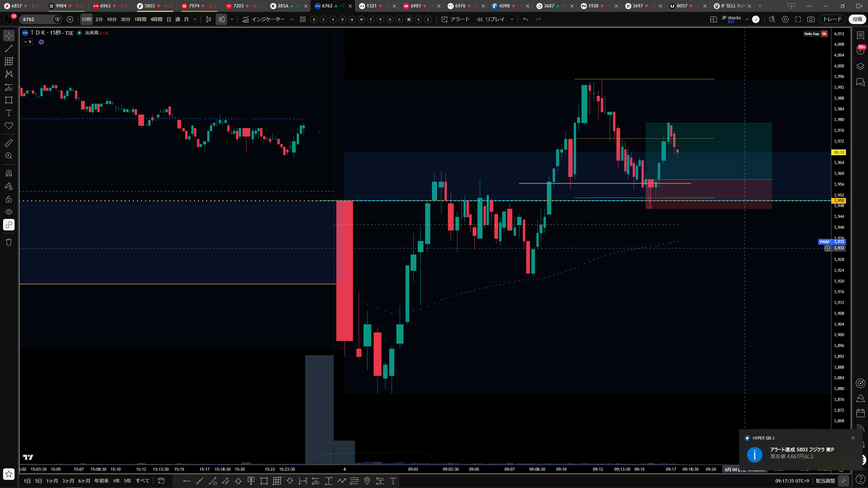Take a chart snapshot with camera icon
The width and height of the screenshot is (868, 488).
tap(811, 19)
